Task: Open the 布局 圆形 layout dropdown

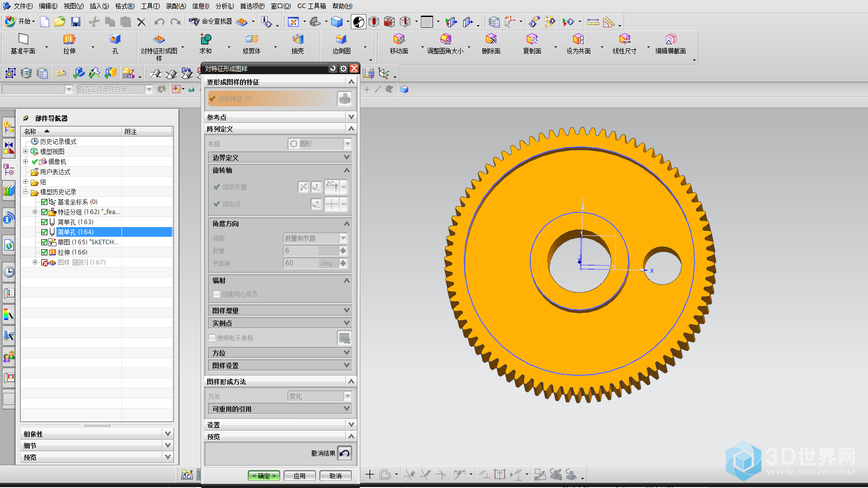Action: click(x=320, y=144)
